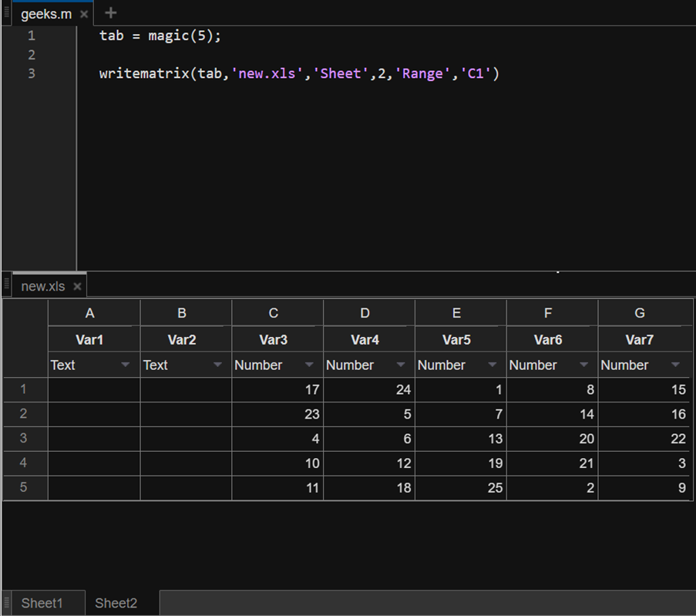The width and height of the screenshot is (696, 616).
Task: Select column G header
Action: pyautogui.click(x=640, y=313)
